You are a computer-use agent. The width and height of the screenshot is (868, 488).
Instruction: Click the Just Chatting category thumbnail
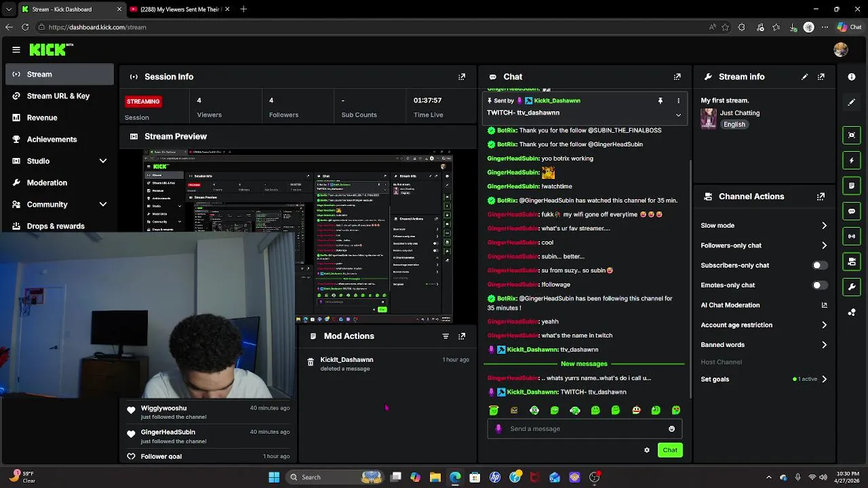709,119
